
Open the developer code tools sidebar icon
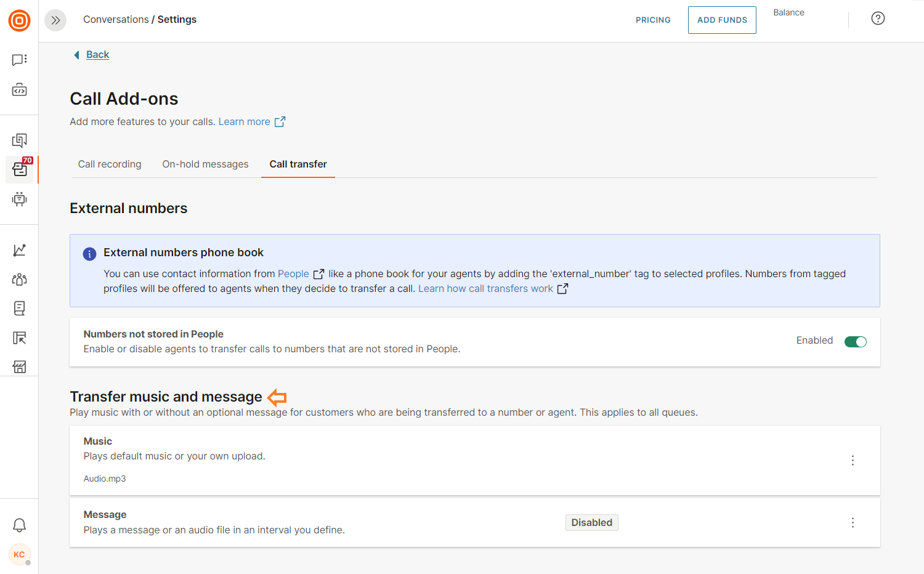[x=19, y=90]
